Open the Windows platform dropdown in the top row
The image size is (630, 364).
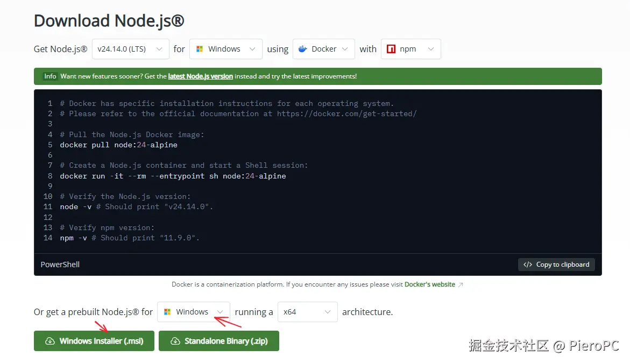(x=226, y=49)
